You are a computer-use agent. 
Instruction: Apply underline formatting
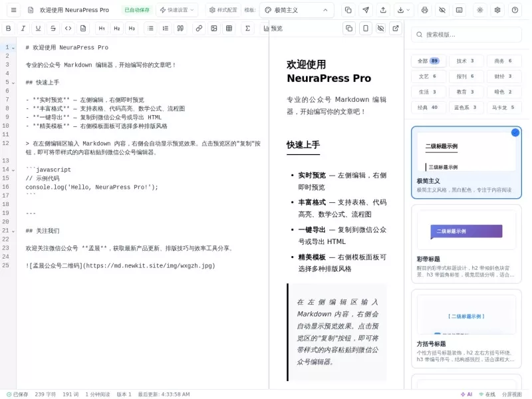click(x=38, y=29)
